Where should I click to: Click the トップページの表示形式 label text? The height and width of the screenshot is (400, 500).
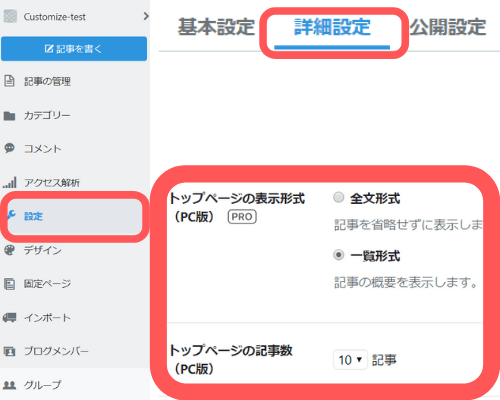237,199
